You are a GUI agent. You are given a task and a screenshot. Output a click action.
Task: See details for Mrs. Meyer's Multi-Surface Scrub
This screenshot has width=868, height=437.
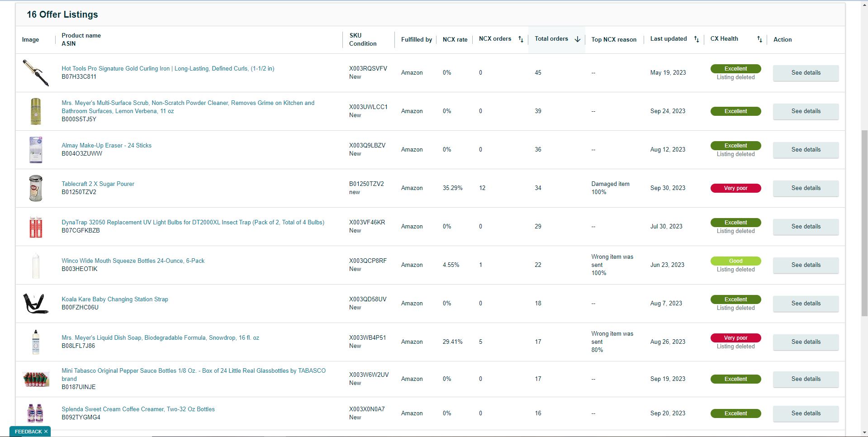tap(806, 111)
